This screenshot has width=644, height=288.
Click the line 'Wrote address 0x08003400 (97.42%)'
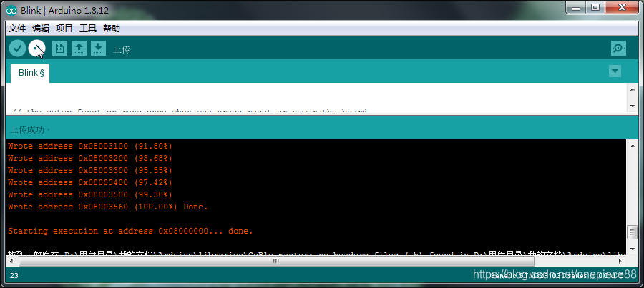coord(90,182)
